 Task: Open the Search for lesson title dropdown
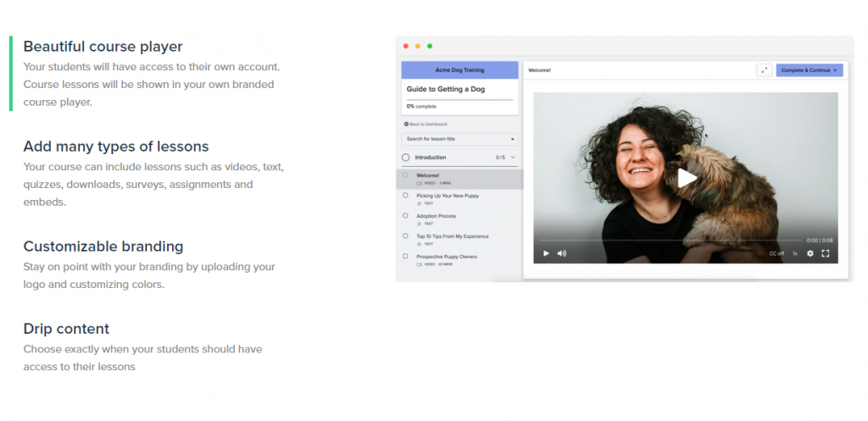tap(459, 139)
